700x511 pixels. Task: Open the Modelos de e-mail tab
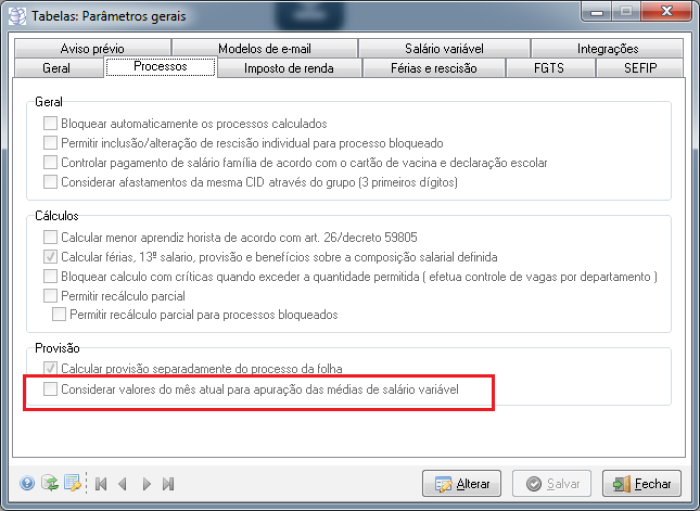264,48
